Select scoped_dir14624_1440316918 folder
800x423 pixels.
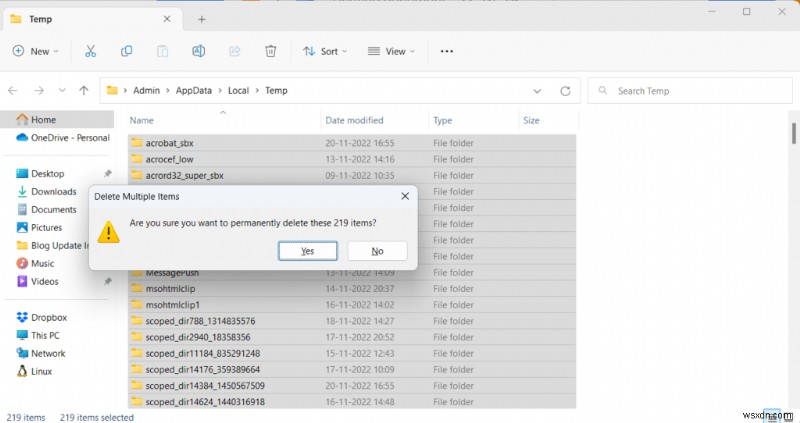(x=352, y=402)
